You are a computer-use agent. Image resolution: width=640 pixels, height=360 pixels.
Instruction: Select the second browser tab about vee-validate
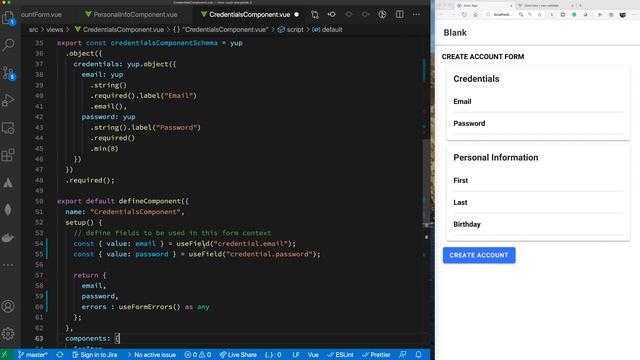(546, 5)
